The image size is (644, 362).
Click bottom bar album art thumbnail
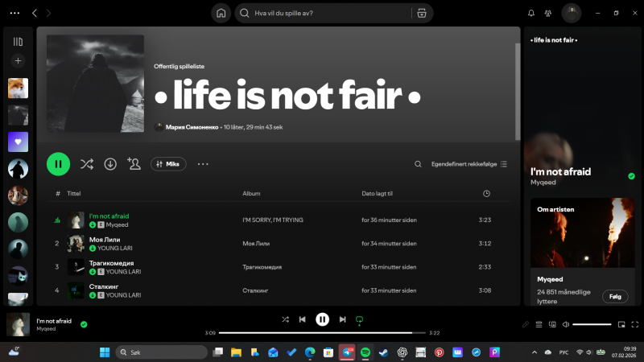tap(18, 324)
